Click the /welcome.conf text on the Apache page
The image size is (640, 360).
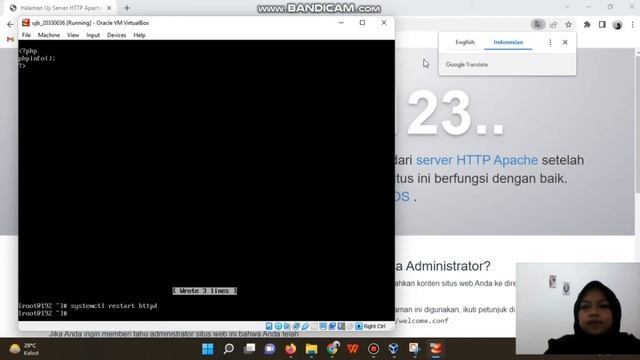(422, 321)
